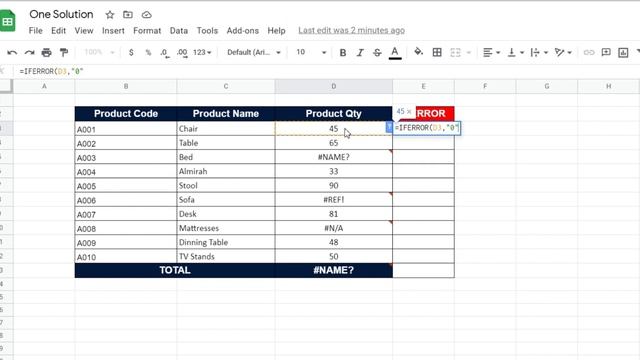This screenshot has width=640, height=360.
Task: Click the TOTAL row label
Action: coord(175,270)
